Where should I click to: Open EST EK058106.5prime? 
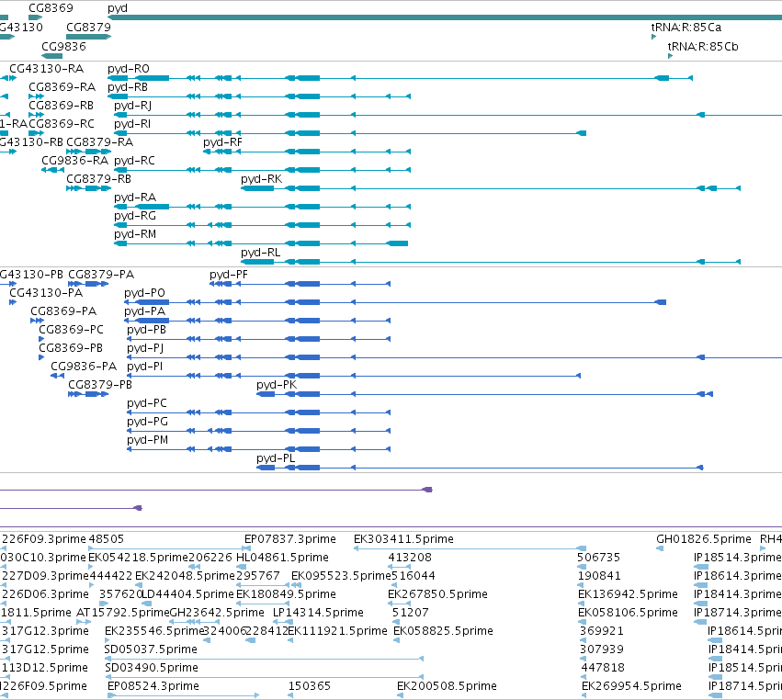point(581,622)
